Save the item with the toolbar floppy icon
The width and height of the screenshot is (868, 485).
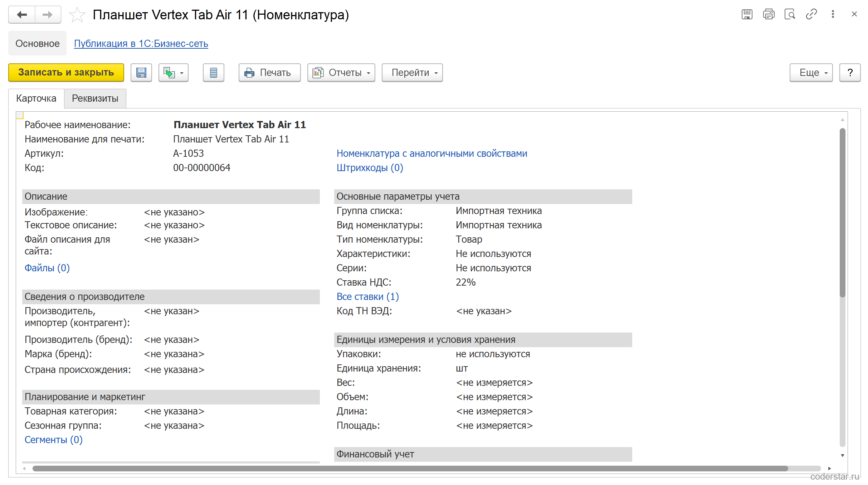point(141,73)
